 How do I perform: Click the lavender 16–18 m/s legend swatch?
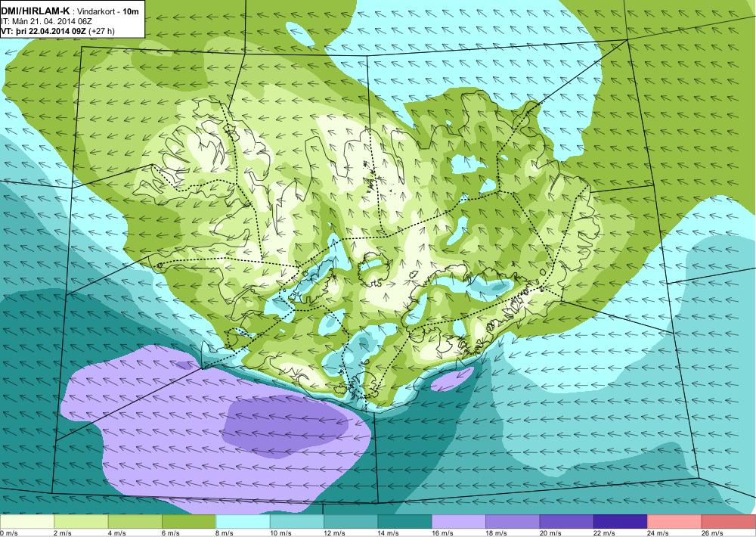click(x=459, y=522)
